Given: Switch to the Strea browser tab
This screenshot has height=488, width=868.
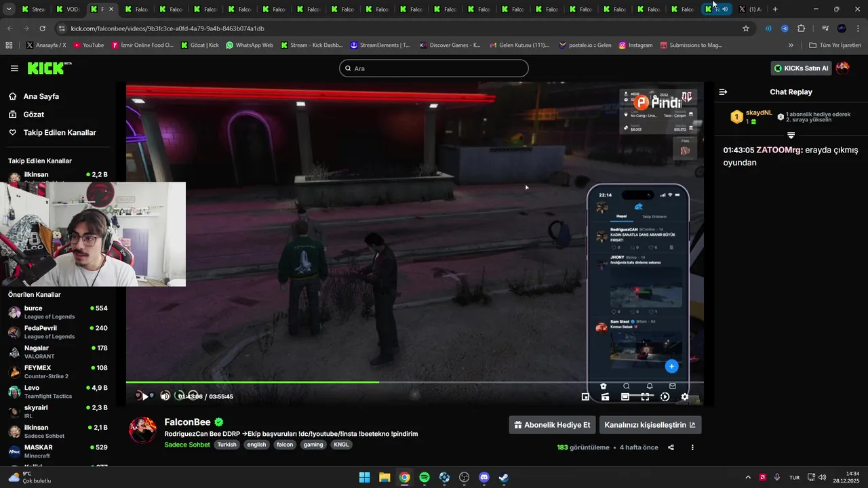Looking at the screenshot, I should [x=33, y=9].
